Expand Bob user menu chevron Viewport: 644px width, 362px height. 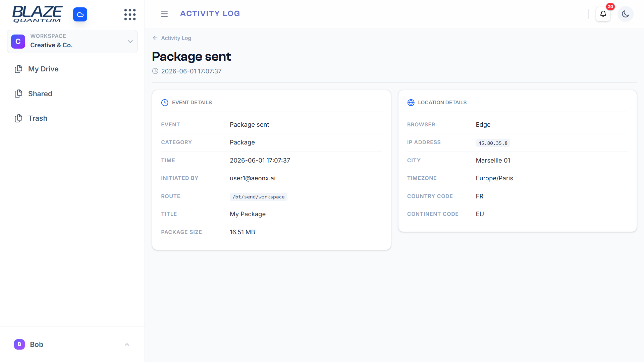click(127, 345)
